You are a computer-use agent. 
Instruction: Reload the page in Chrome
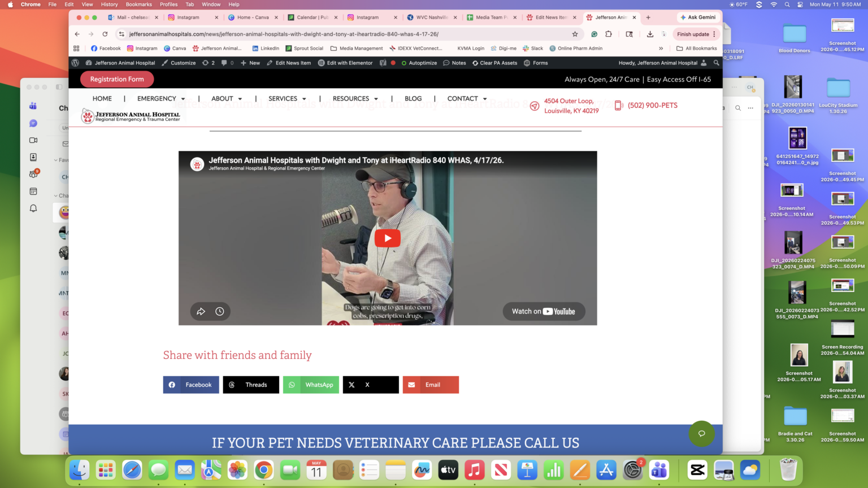105,34
